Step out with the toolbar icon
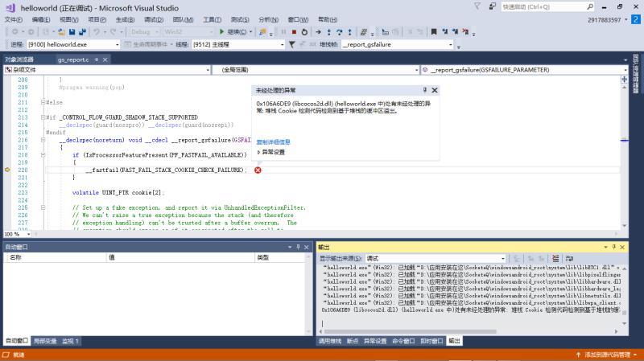 (349, 32)
